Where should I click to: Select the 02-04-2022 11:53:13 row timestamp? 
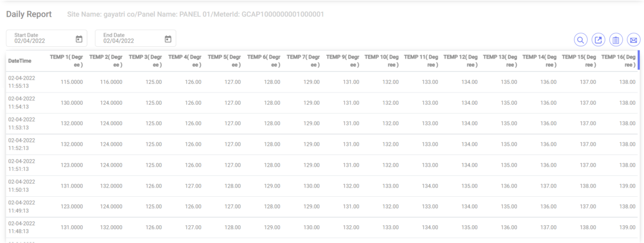[x=21, y=124]
